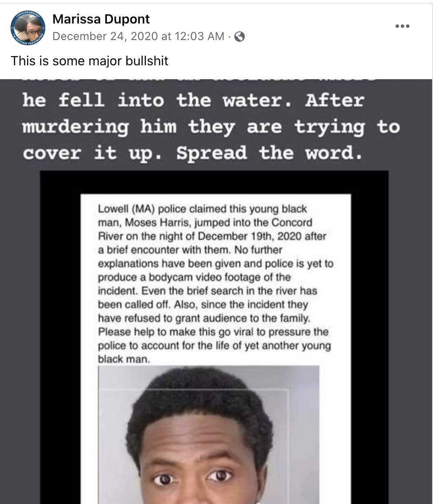Open Marissa Dupont's profile picture
Screen dimensions: 433x504
pos(28,28)
